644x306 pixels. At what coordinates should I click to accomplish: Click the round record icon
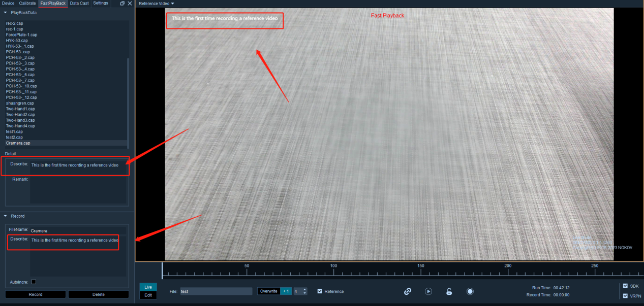tap(470, 291)
